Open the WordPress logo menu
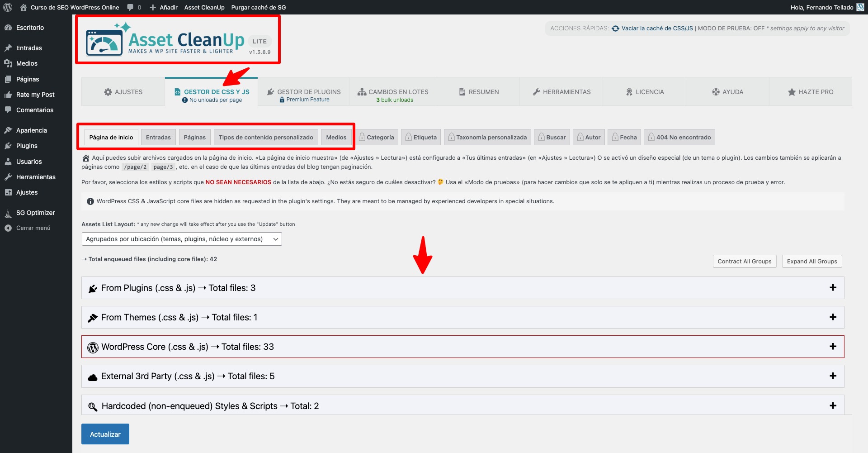The image size is (868, 453). tap(8, 7)
